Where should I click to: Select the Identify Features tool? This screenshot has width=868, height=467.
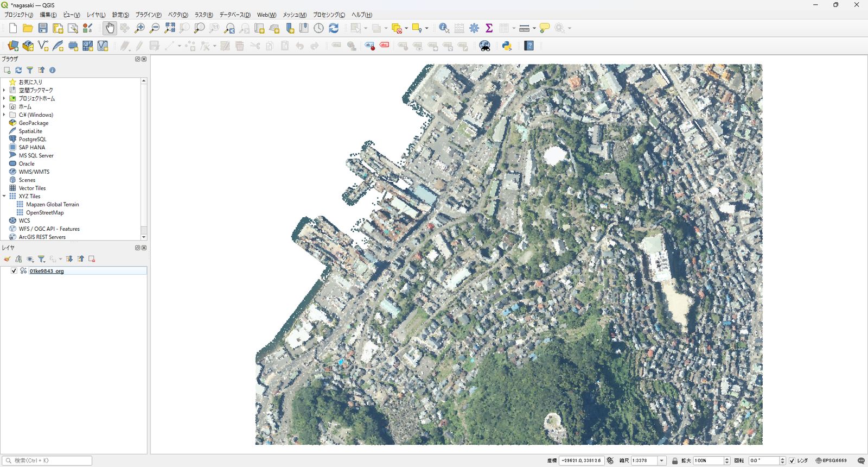[444, 28]
